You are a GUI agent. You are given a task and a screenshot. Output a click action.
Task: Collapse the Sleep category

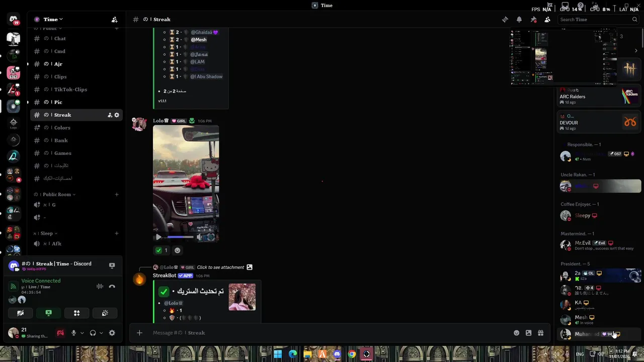click(45, 233)
